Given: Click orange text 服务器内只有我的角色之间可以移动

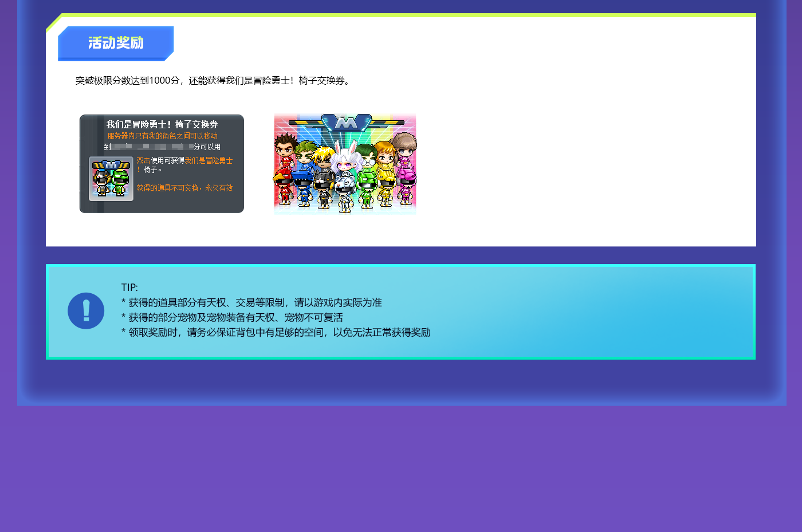Looking at the screenshot, I should 162,136.
